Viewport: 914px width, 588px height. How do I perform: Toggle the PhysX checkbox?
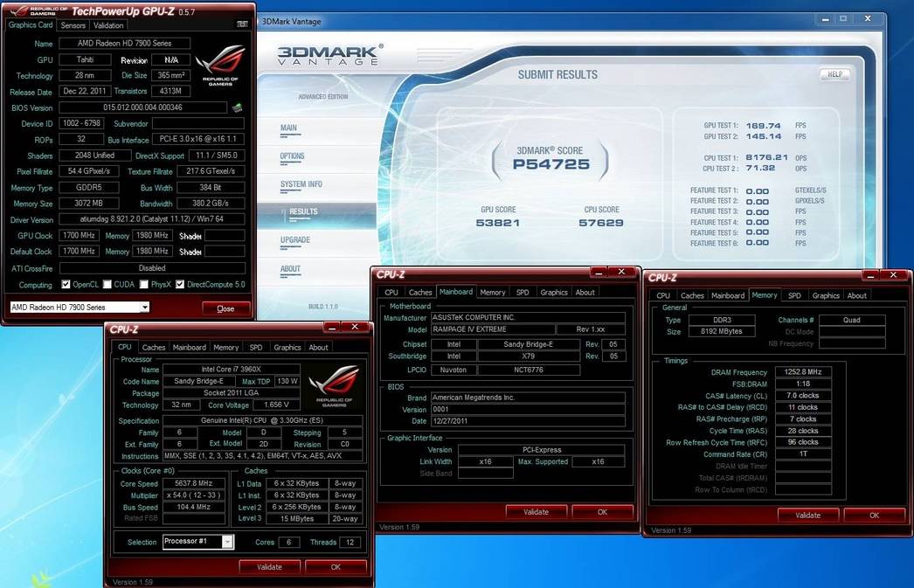(142, 285)
